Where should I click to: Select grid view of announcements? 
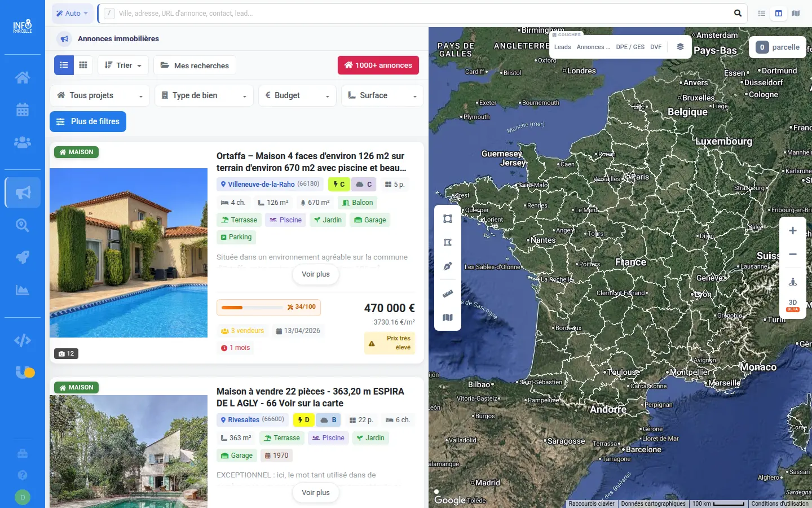click(x=83, y=65)
